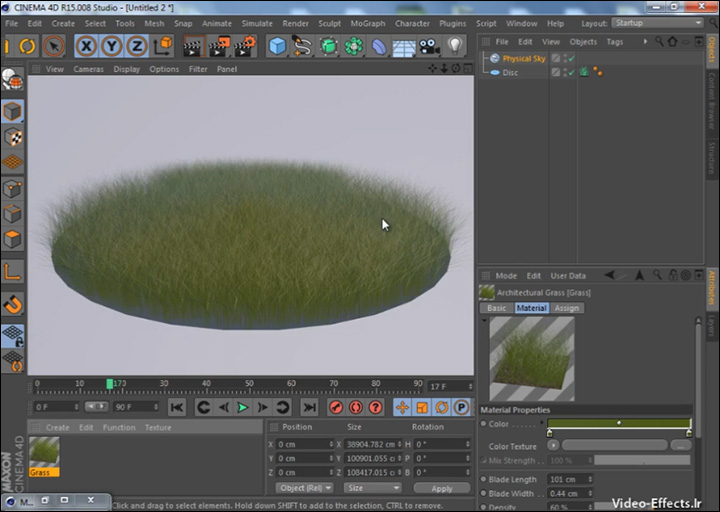Toggle Disc enable checkmark
Viewport: 720px width, 512px height.
(571, 73)
